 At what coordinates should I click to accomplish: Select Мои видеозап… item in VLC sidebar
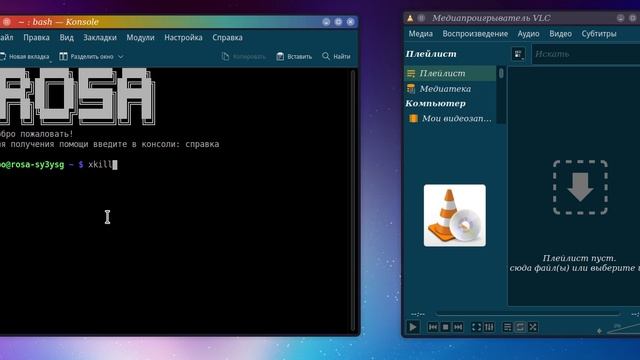click(x=450, y=118)
